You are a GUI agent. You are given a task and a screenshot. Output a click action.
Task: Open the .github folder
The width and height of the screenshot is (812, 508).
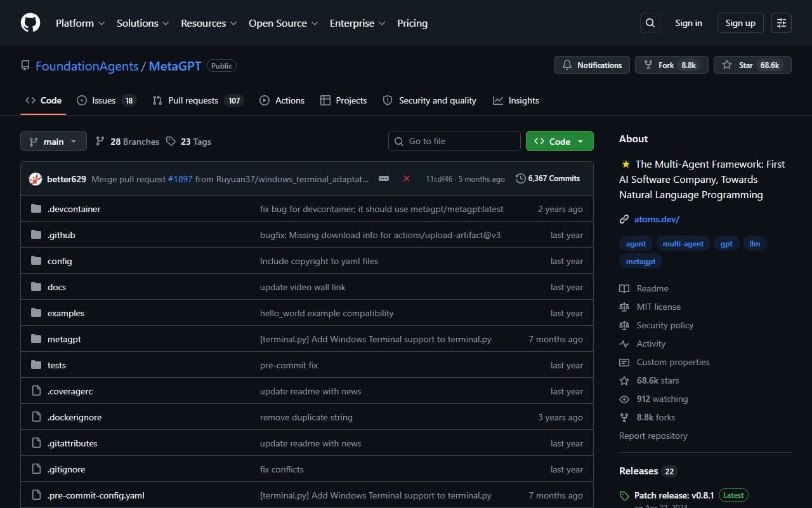pos(62,235)
